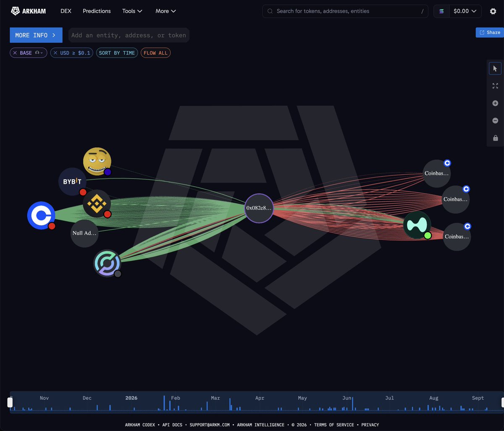Image resolution: width=504 pixels, height=431 pixels.
Task: Select the large blue Coinbase node
Action: pos(41,216)
